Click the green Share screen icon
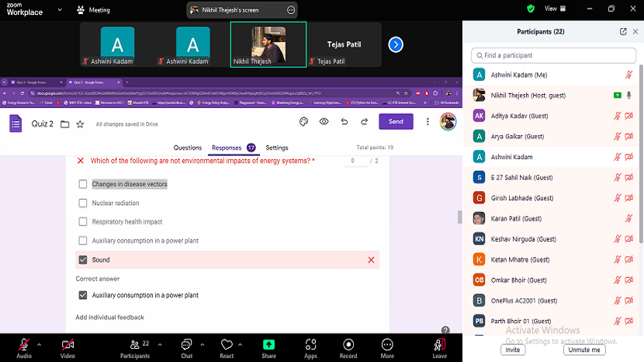Screen dimensions: 644x362 tap(268, 344)
